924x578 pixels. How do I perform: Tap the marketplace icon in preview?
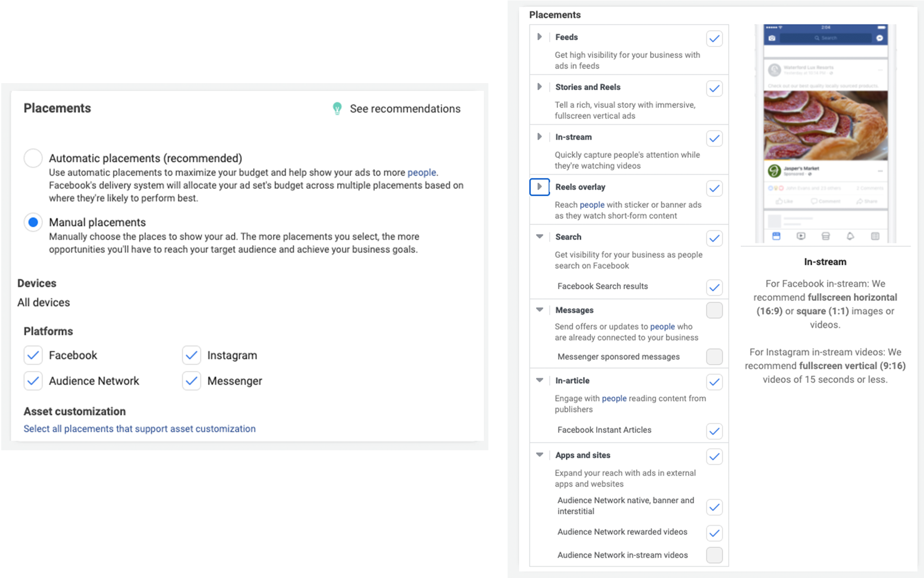pos(825,236)
